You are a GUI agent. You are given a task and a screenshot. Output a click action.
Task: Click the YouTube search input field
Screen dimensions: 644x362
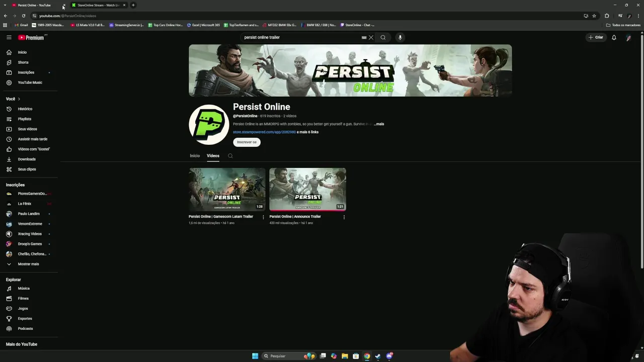pos(301,37)
